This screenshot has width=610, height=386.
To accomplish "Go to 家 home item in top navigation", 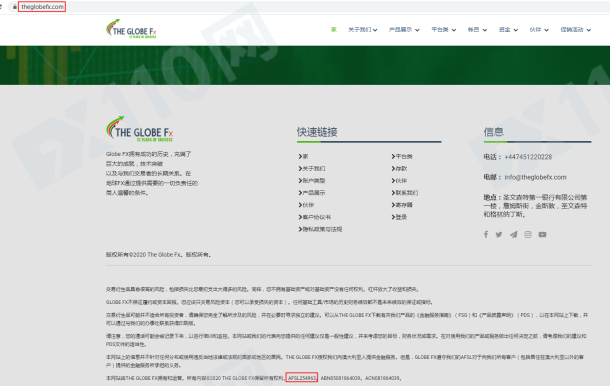I will click(334, 30).
